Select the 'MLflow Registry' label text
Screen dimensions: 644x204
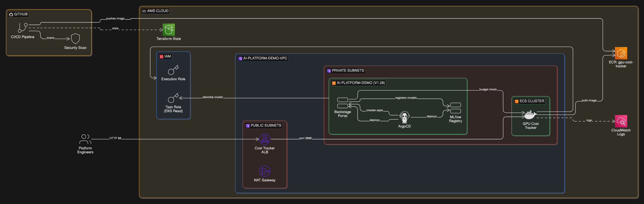pyautogui.click(x=455, y=119)
